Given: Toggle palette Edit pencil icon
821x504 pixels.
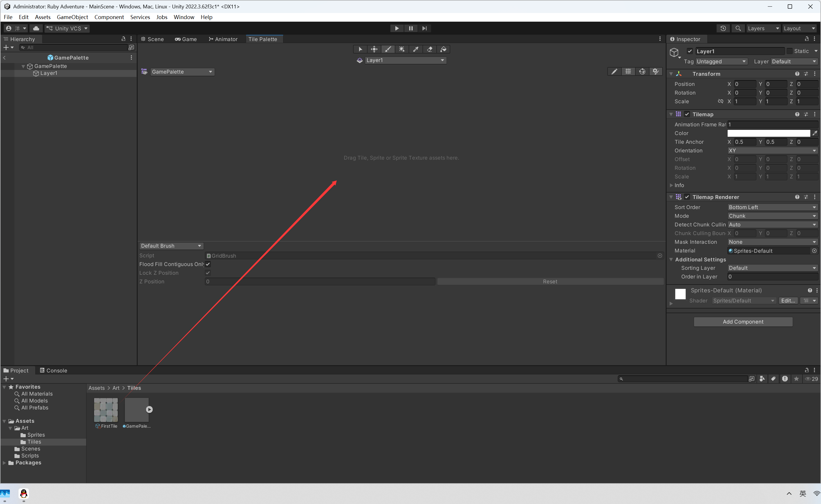Looking at the screenshot, I should pos(614,72).
